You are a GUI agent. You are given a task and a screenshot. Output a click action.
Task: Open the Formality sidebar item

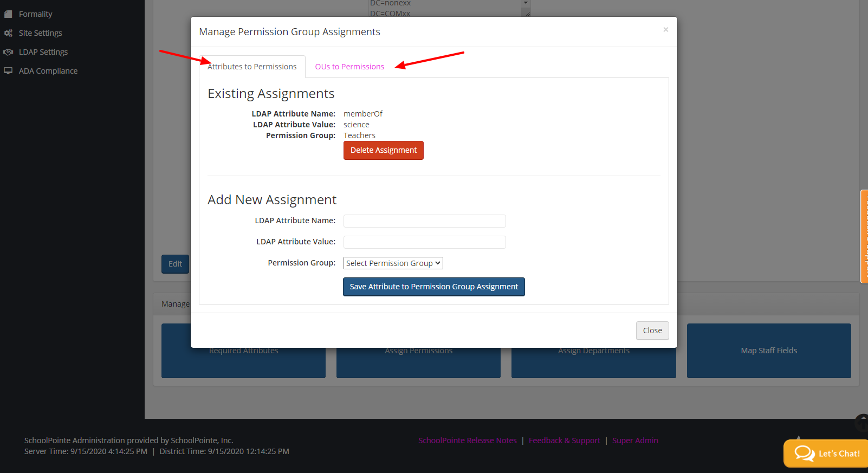pyautogui.click(x=35, y=14)
